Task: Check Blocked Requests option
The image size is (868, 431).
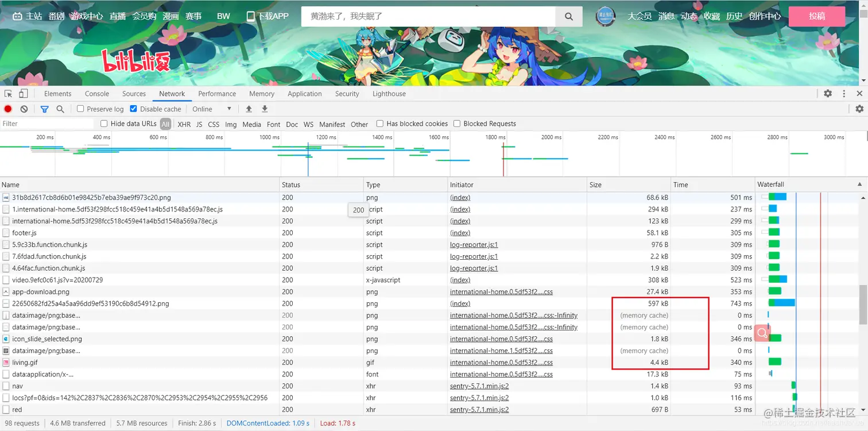Action: click(457, 124)
